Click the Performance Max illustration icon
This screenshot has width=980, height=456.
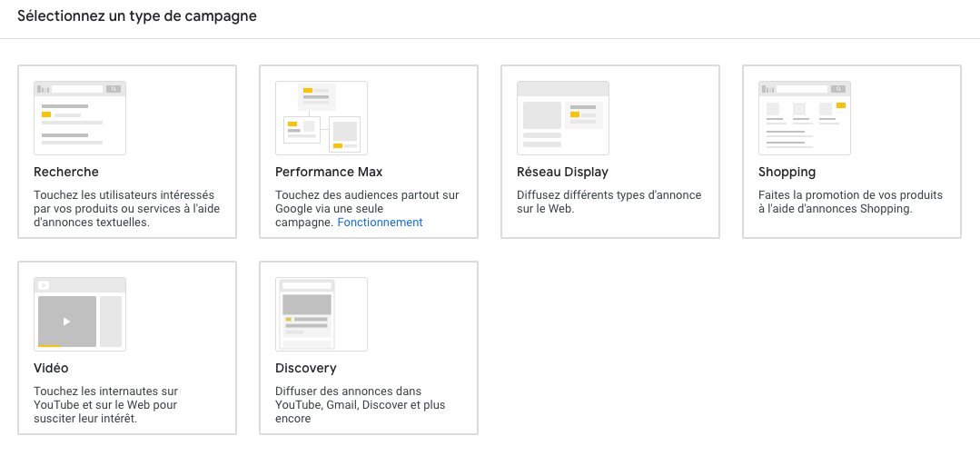point(322,118)
